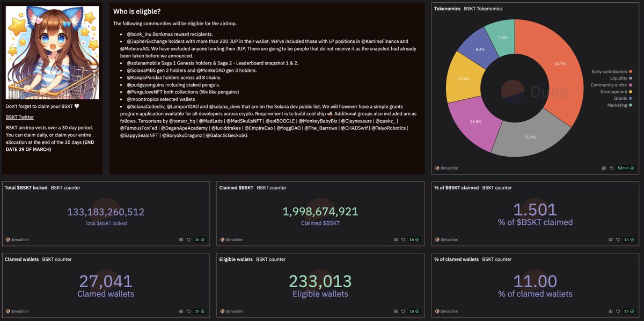644x321 pixels.
Task: Open Eligible wallets card title
Action: pos(236,259)
